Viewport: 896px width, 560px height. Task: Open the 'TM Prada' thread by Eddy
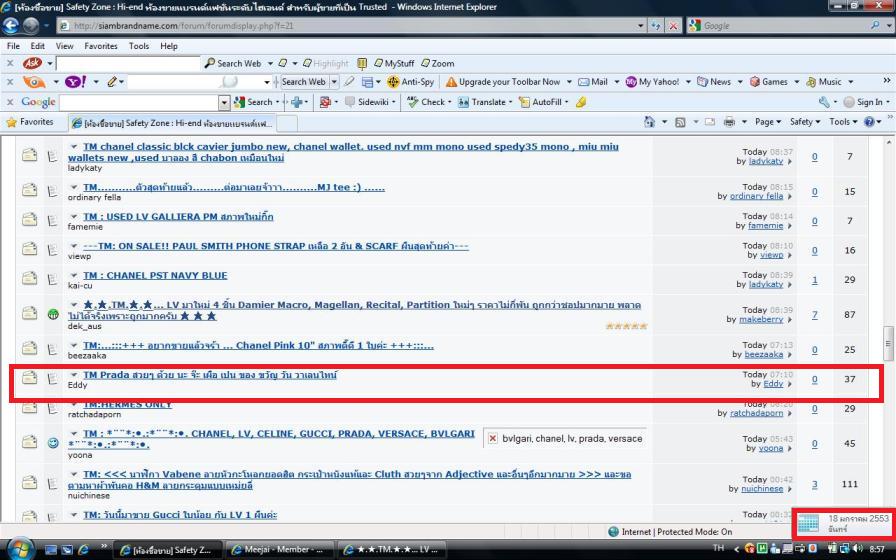[210, 375]
